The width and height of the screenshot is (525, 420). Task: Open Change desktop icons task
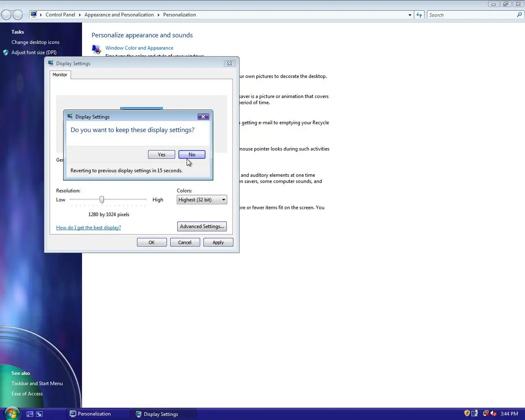click(x=35, y=42)
